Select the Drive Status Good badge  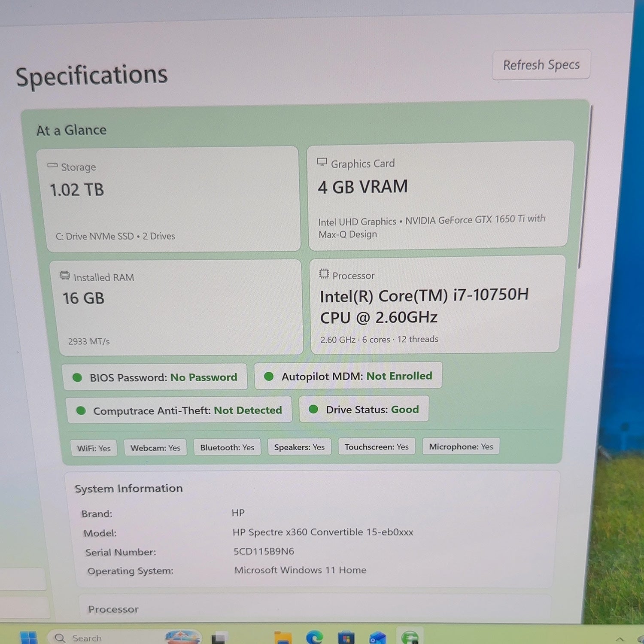364,409
